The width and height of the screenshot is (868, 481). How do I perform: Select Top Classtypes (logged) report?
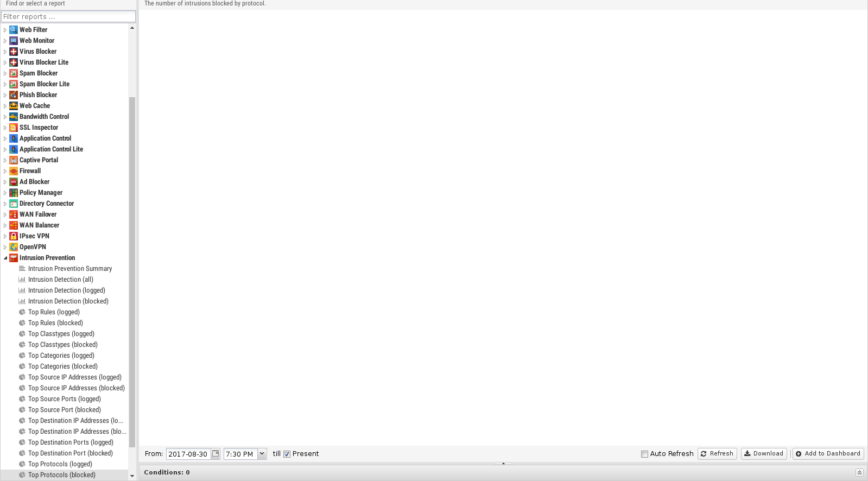[x=61, y=334]
